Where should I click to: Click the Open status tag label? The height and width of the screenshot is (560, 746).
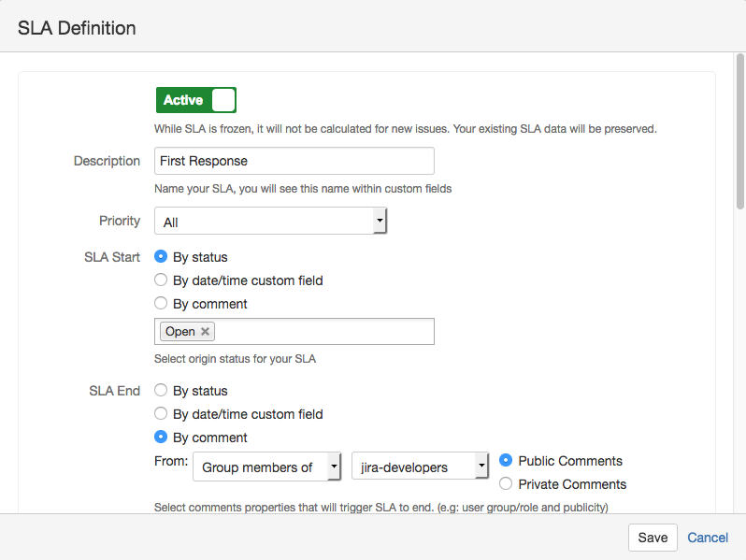179,332
